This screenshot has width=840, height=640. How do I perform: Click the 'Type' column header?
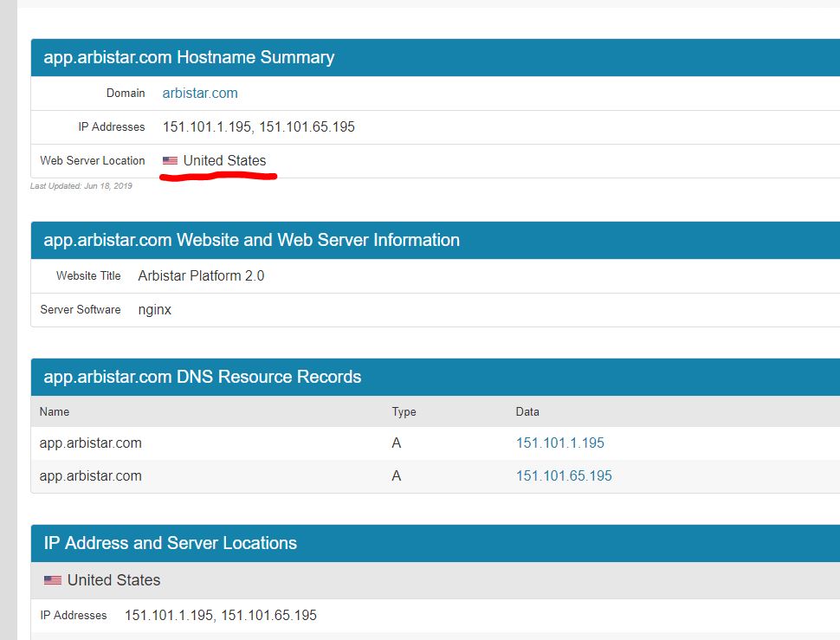pos(404,412)
